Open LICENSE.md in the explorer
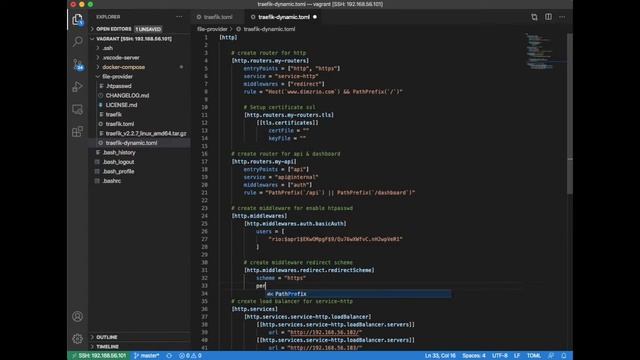Viewport: 640px width, 360px height. 140,105
